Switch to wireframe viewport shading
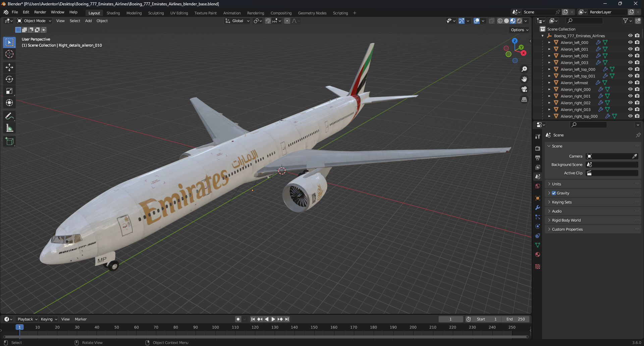Viewport: 644px width, 346px height. (500, 21)
